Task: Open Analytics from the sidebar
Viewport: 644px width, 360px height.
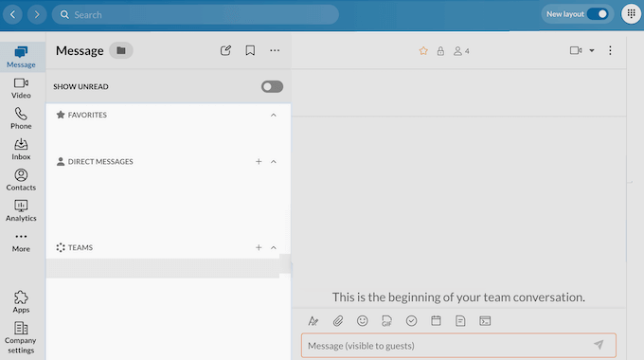Action: tap(21, 211)
